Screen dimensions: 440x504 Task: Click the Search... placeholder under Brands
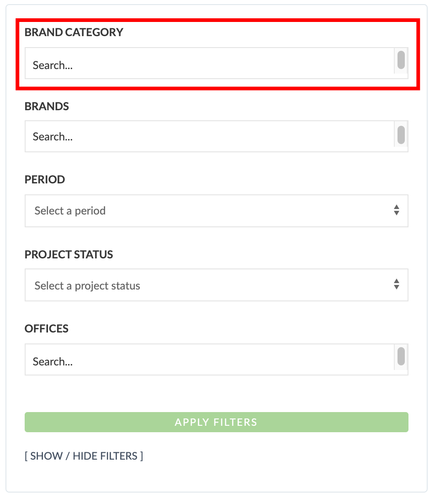(53, 137)
